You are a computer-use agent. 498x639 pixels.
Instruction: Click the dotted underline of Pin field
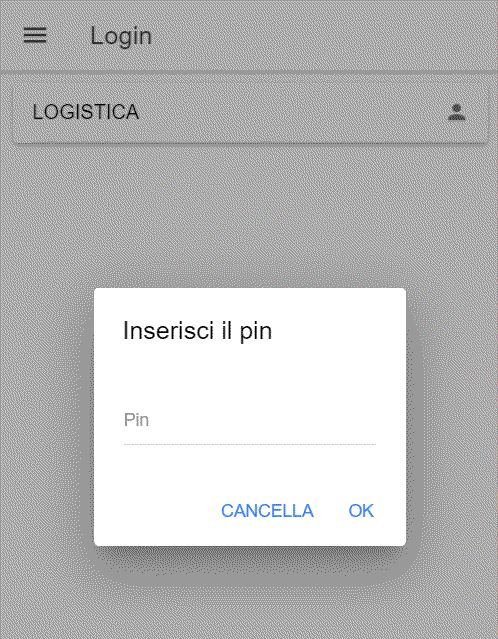(250, 444)
